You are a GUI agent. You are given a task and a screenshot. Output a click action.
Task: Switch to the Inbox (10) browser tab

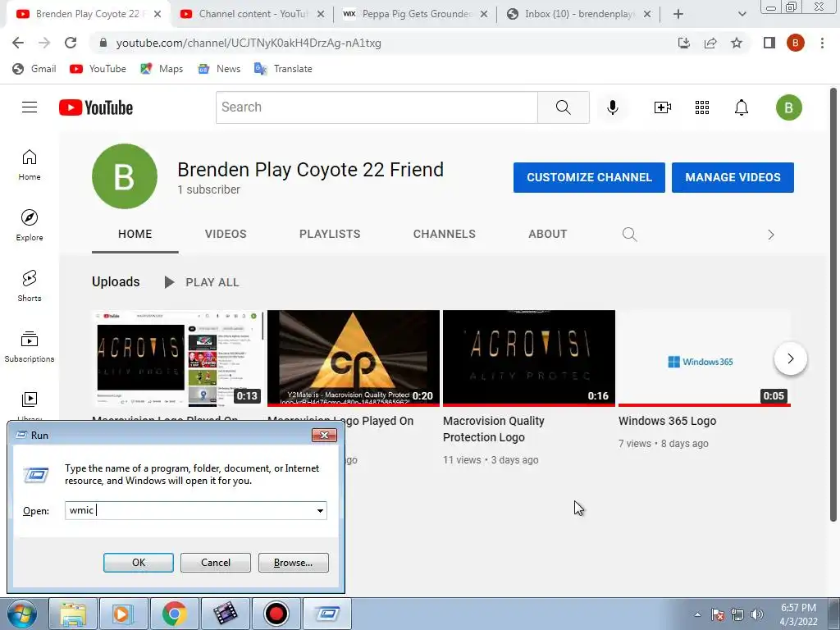tap(578, 14)
